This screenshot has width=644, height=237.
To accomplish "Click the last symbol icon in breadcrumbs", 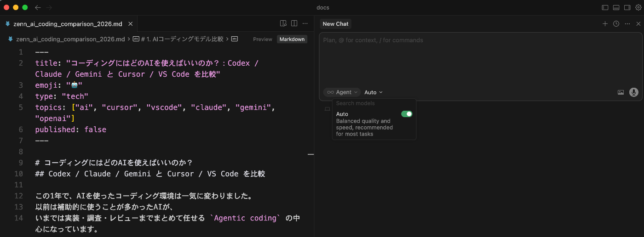I will tap(234, 39).
